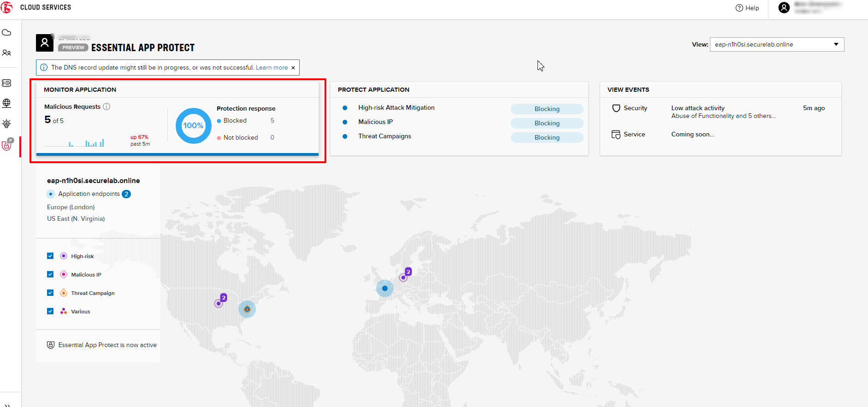
Task: Select the Protect Application card
Action: coord(459,119)
